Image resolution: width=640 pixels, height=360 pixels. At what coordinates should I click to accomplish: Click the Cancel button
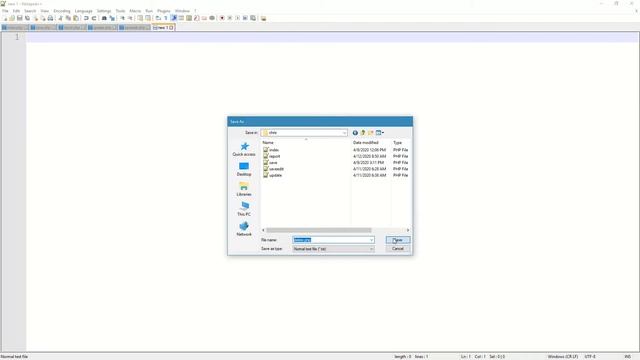[x=398, y=249]
